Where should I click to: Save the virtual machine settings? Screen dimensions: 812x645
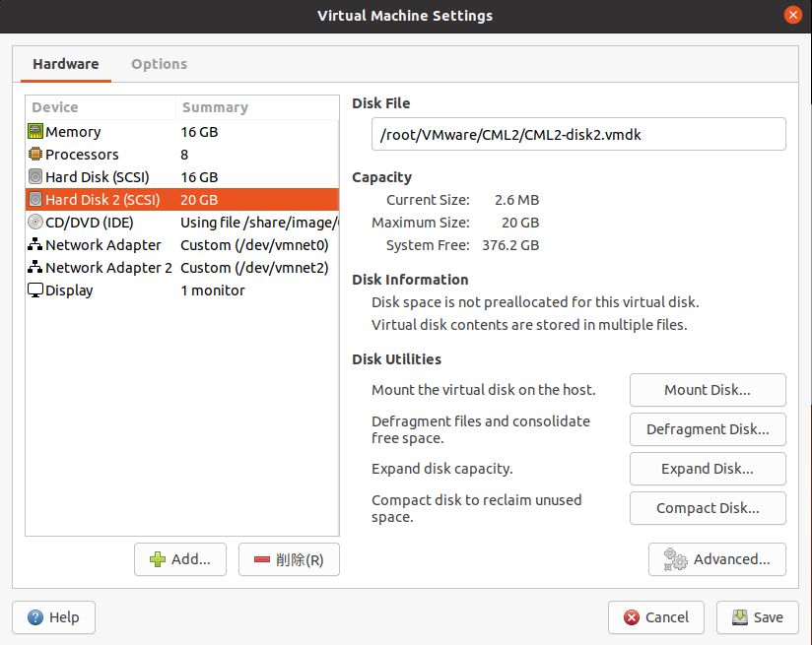coord(757,617)
